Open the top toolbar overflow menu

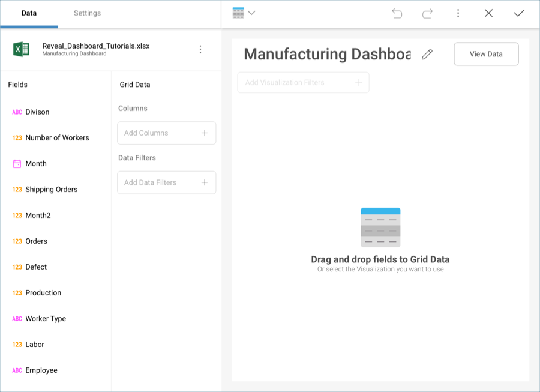tap(458, 13)
